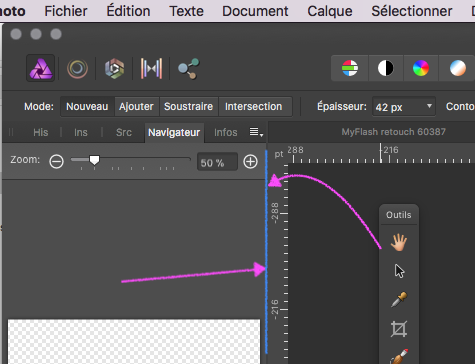
Task: Click the 50 % zoom field
Action: (217, 162)
